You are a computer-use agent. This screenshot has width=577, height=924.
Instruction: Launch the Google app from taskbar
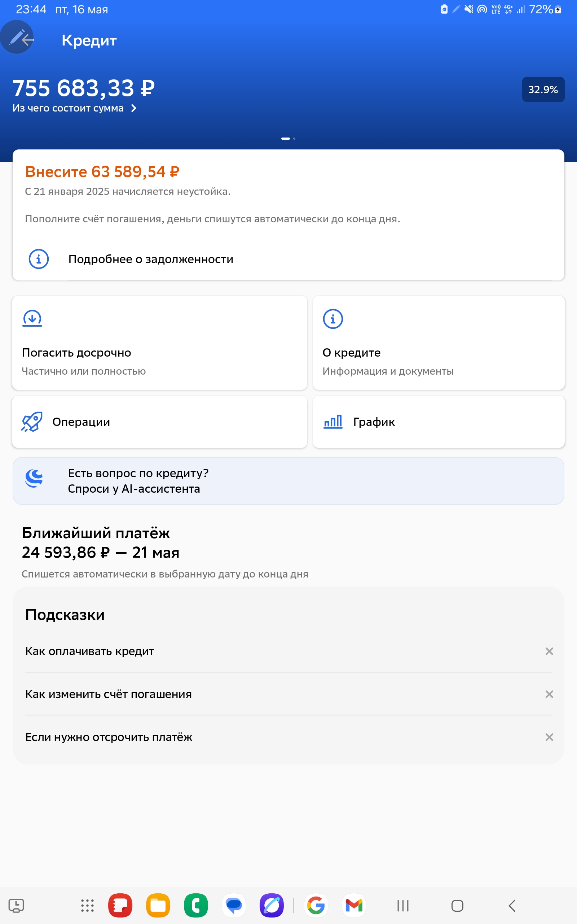tap(316, 905)
